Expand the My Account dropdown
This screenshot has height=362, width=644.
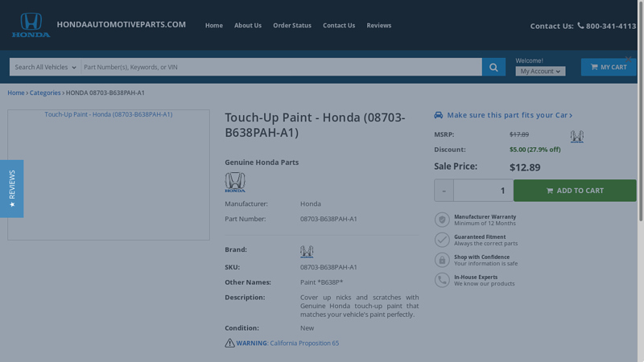(540, 71)
